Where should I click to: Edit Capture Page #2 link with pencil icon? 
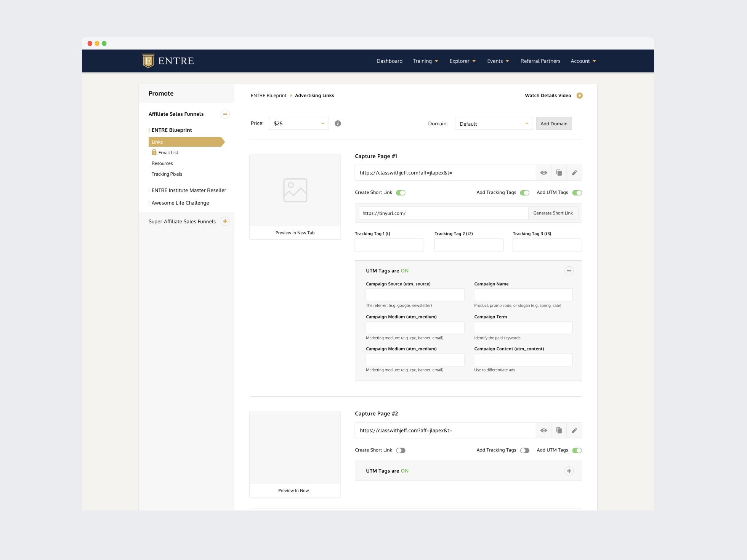tap(574, 430)
